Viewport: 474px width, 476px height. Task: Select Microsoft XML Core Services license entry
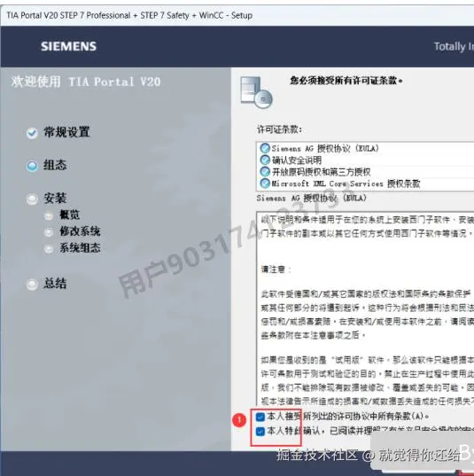(x=346, y=183)
